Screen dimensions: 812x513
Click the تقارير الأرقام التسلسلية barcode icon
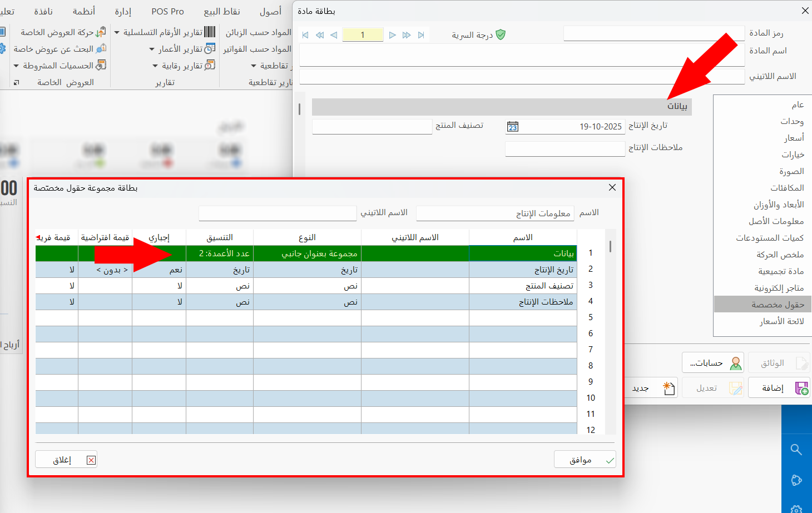tap(210, 32)
